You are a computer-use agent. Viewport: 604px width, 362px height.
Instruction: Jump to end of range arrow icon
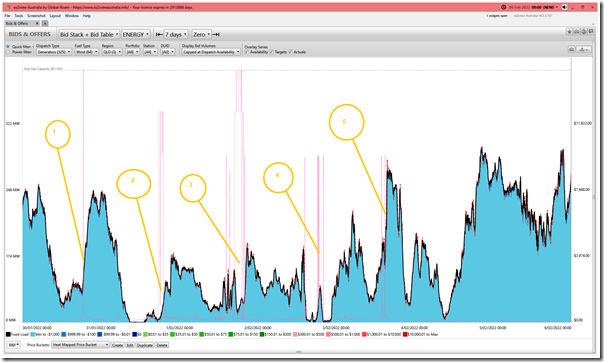pos(216,34)
